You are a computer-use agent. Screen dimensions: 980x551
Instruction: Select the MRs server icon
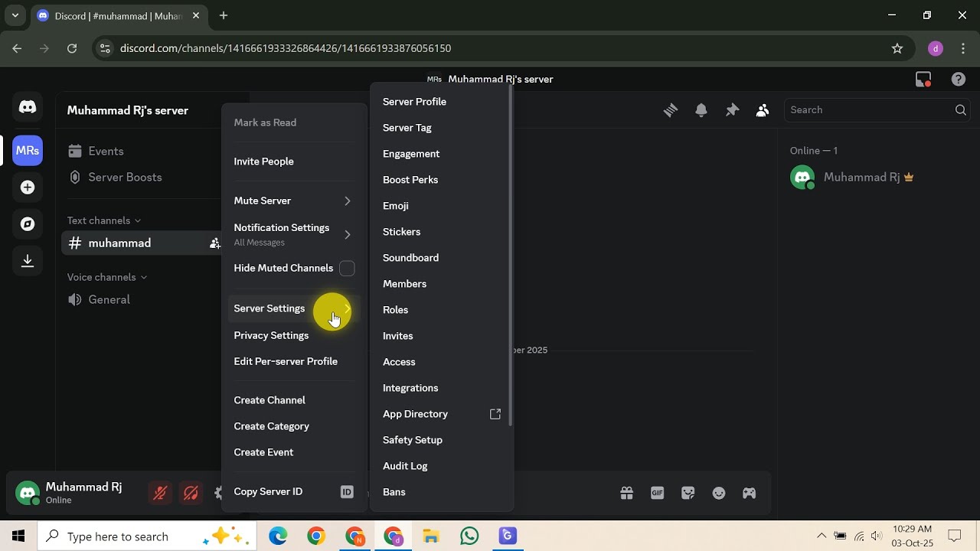(28, 151)
